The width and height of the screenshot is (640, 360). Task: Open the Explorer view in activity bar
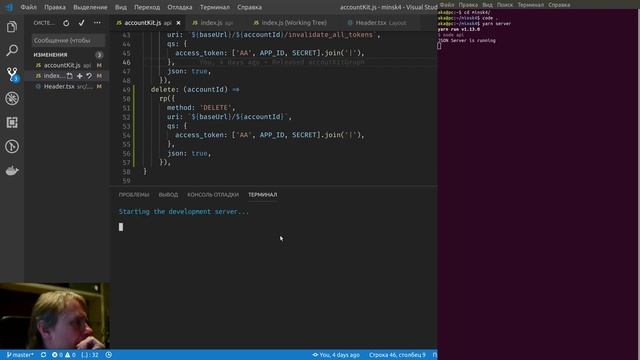[12, 27]
